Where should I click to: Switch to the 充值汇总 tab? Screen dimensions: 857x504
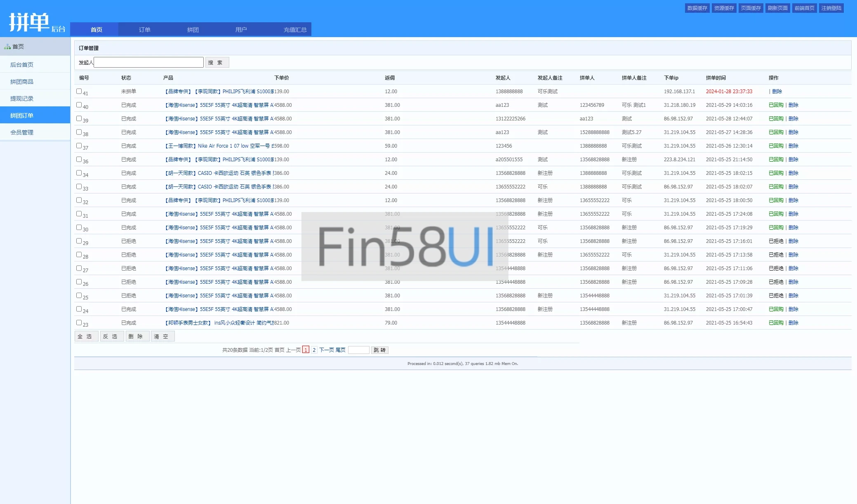coord(295,30)
